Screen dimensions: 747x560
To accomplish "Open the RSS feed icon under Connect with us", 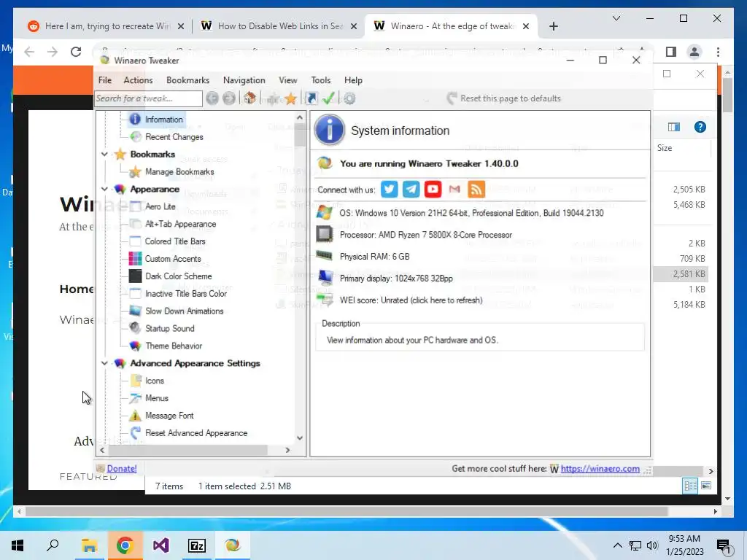I will (x=476, y=190).
